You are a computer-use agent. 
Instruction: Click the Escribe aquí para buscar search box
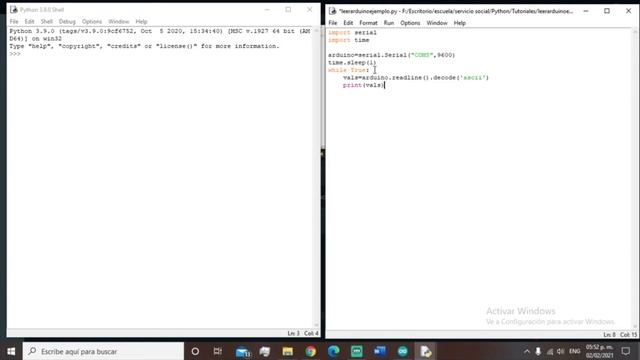(x=103, y=351)
